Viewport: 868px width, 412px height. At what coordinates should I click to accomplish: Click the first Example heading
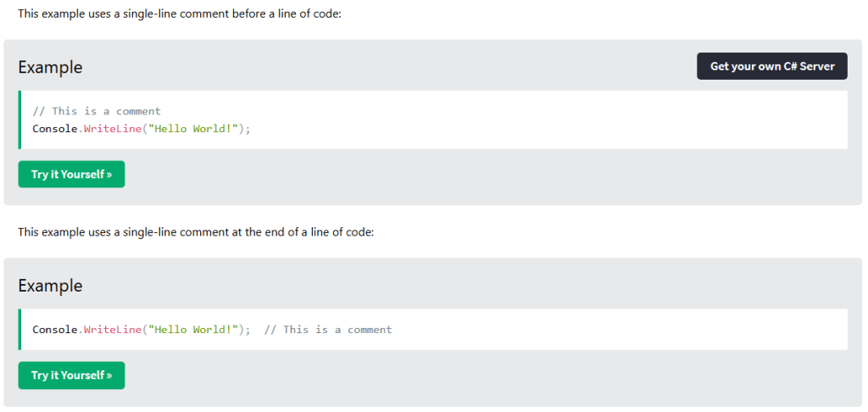(x=50, y=68)
